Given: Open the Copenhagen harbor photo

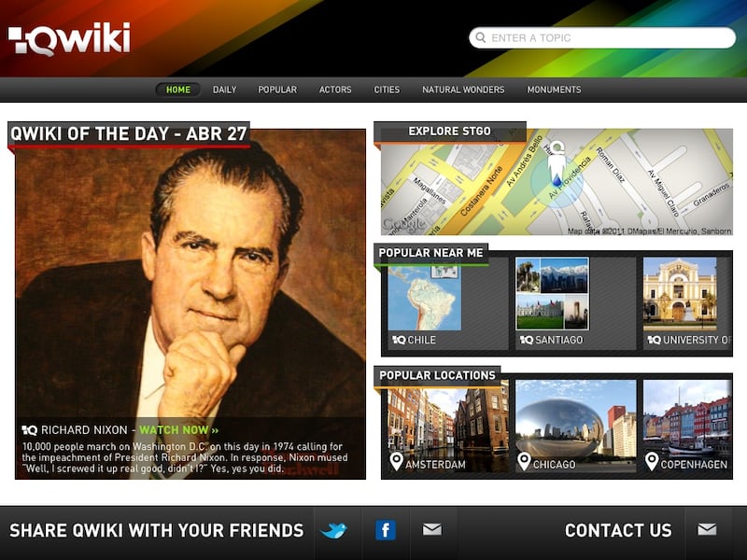Looking at the screenshot, I should [x=687, y=427].
